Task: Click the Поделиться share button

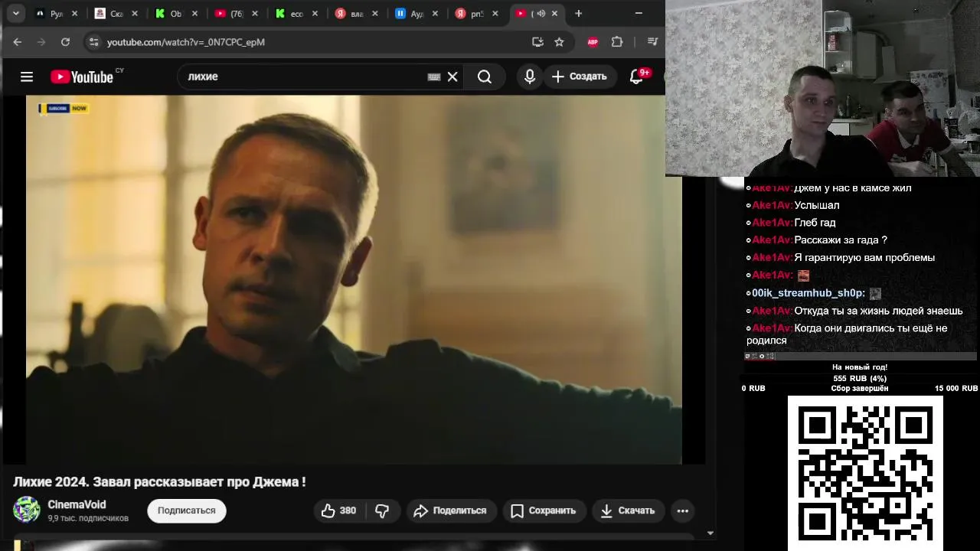Action: (451, 510)
